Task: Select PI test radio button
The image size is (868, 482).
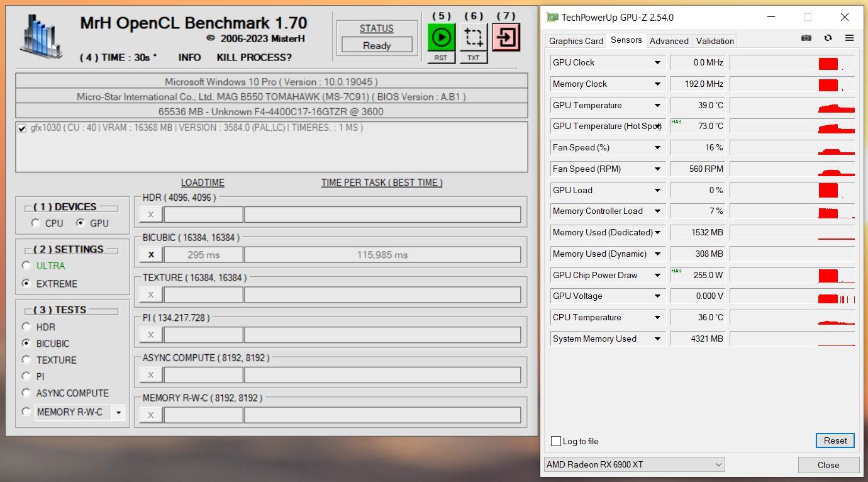Action: tap(26, 376)
